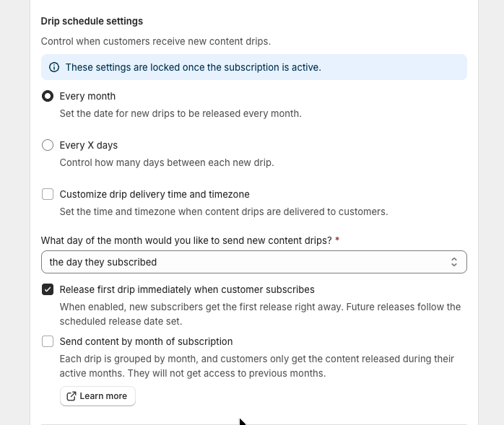Click the up-down chevron icon in the day selector

[x=453, y=262]
